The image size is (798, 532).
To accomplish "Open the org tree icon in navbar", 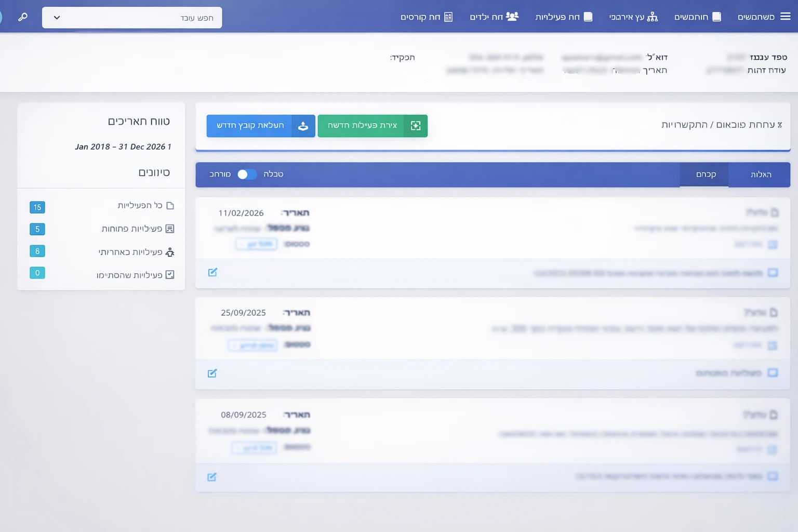I will (x=653, y=17).
